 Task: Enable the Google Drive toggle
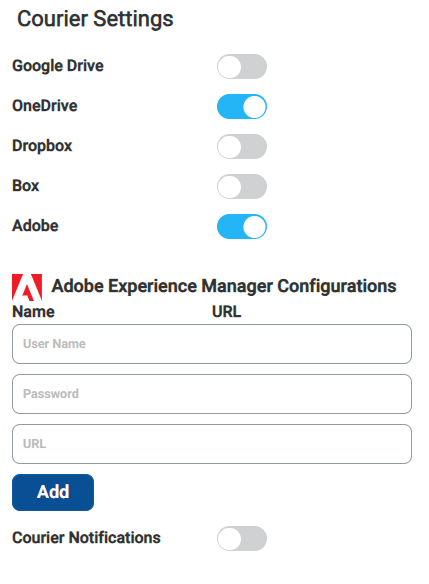click(242, 66)
